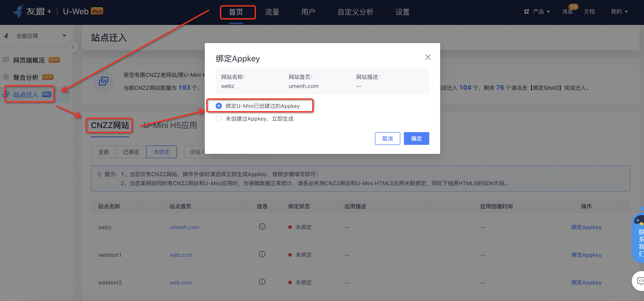Click 取消 in the dialog
Viewport: 644px width, 301px height.
(387, 138)
